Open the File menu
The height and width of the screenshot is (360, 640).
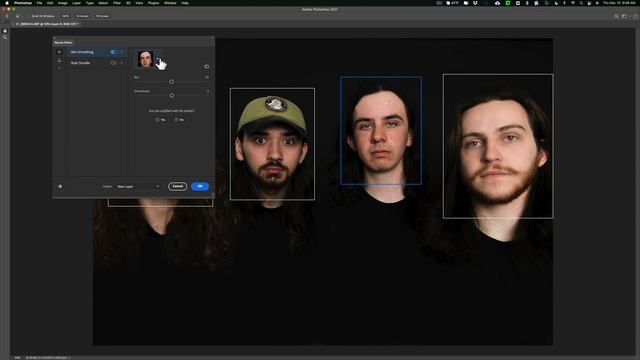39,3
